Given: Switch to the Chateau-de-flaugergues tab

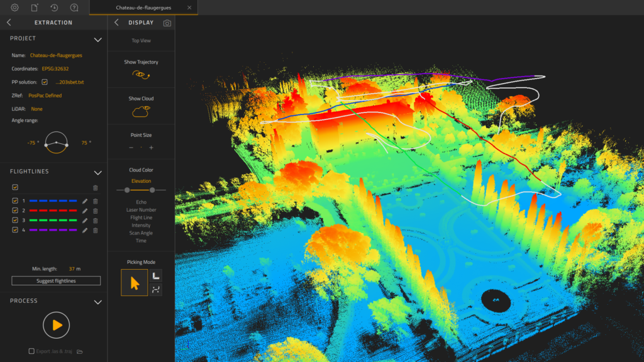Looking at the screenshot, I should pyautogui.click(x=145, y=8).
